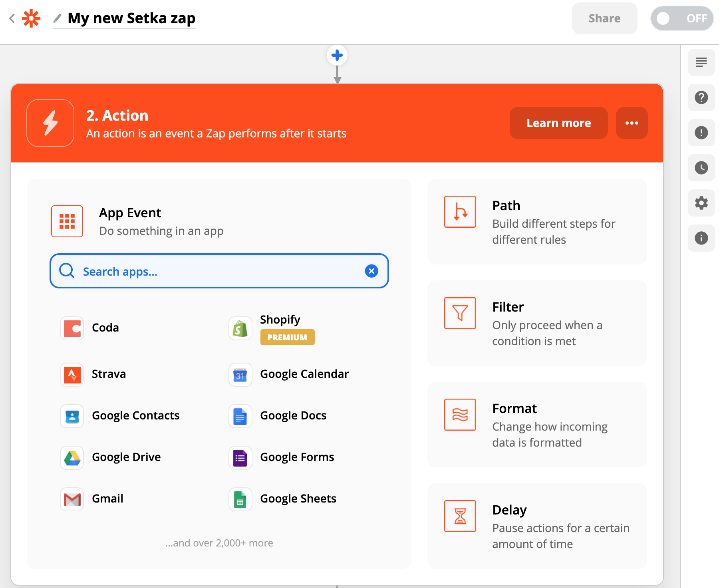Go back using the left chevron arrow
This screenshot has width=719, height=588.
click(x=12, y=18)
